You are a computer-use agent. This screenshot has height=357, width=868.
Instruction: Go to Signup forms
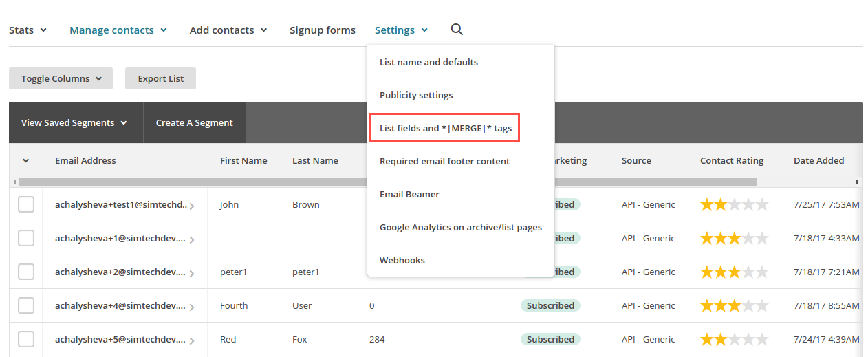pyautogui.click(x=323, y=30)
